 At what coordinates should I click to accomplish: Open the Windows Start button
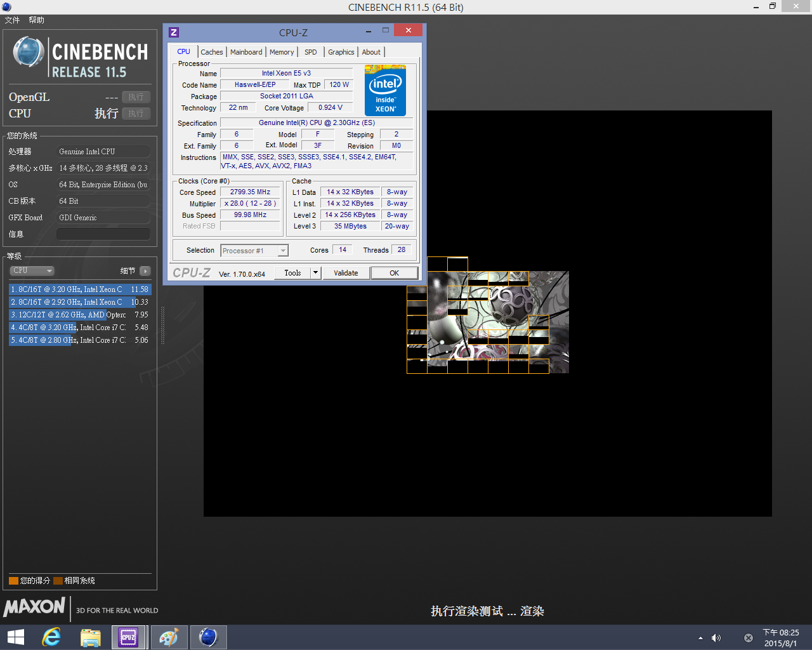click(x=15, y=637)
